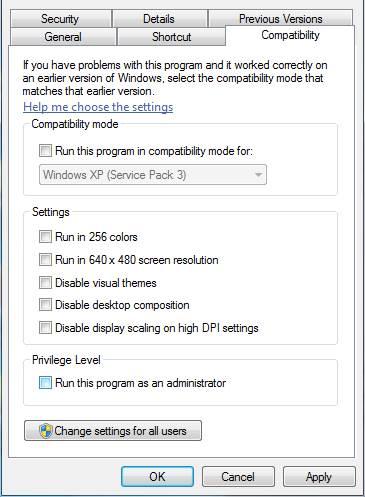Enable Disable visual themes option
Image resolution: width=365 pixels, height=497 pixels.
click(x=45, y=282)
